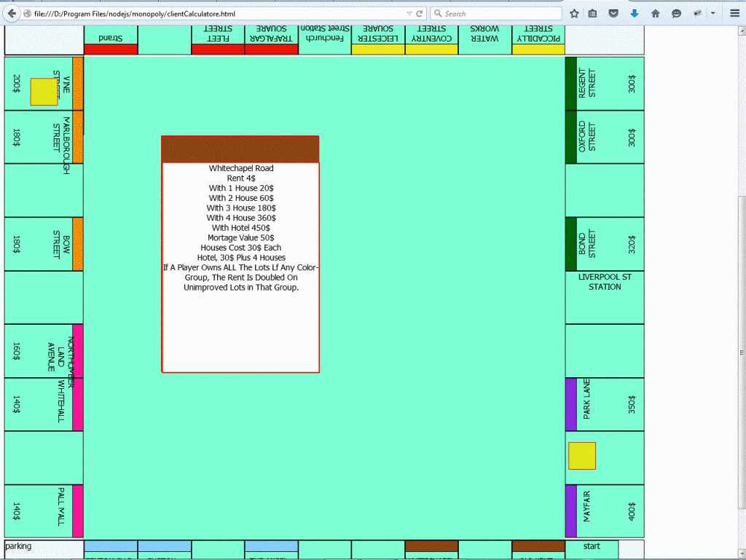Select the Fenchurch Street Station square

(325, 40)
